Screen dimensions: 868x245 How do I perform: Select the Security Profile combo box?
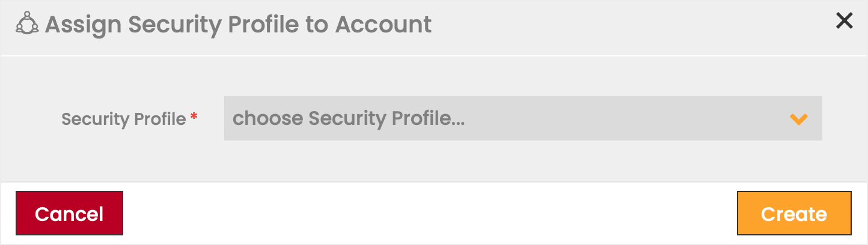click(x=522, y=119)
